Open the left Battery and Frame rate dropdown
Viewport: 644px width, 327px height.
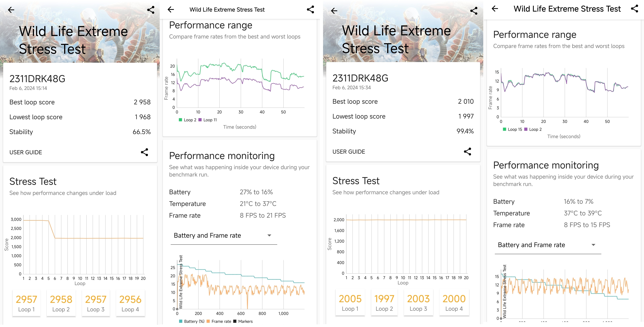(224, 235)
